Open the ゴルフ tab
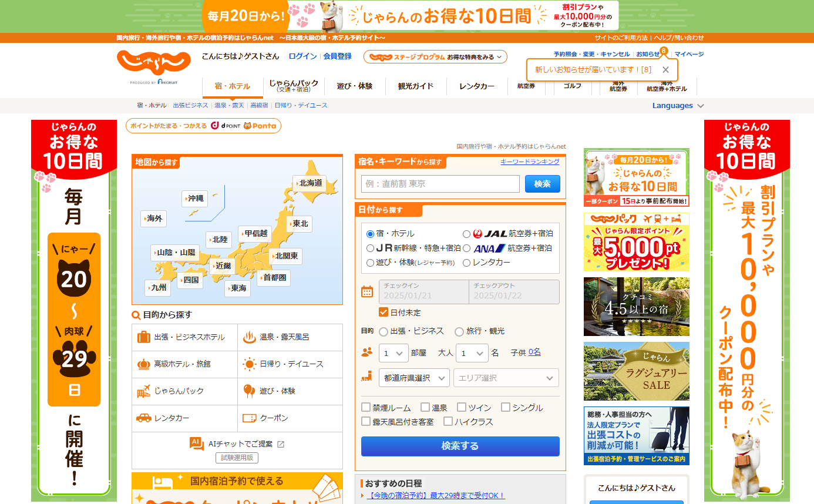 (573, 86)
